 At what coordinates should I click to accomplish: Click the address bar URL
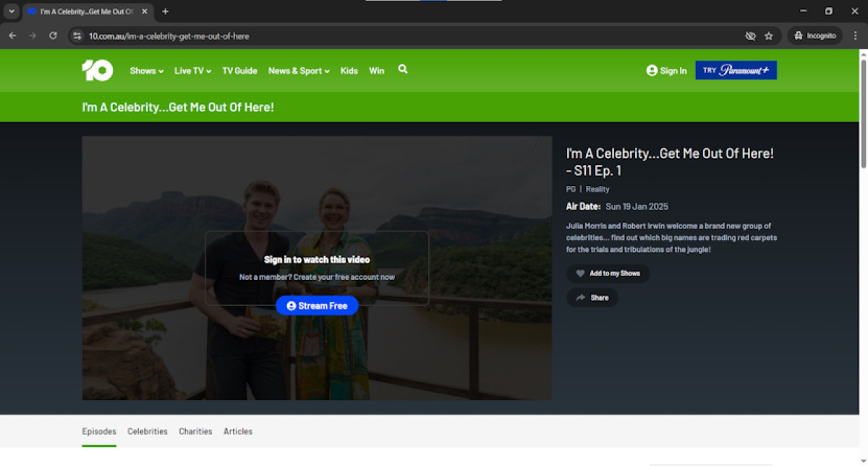click(169, 35)
